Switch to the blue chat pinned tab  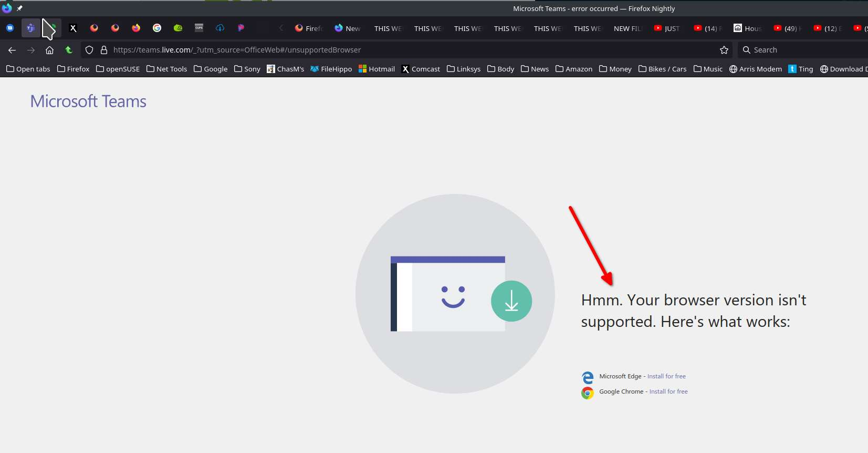click(10, 28)
